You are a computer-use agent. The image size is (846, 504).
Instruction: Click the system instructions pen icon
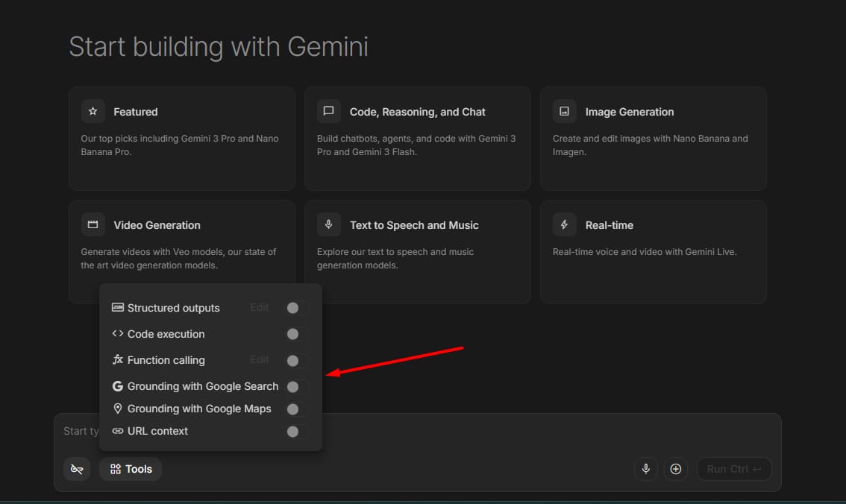click(76, 469)
